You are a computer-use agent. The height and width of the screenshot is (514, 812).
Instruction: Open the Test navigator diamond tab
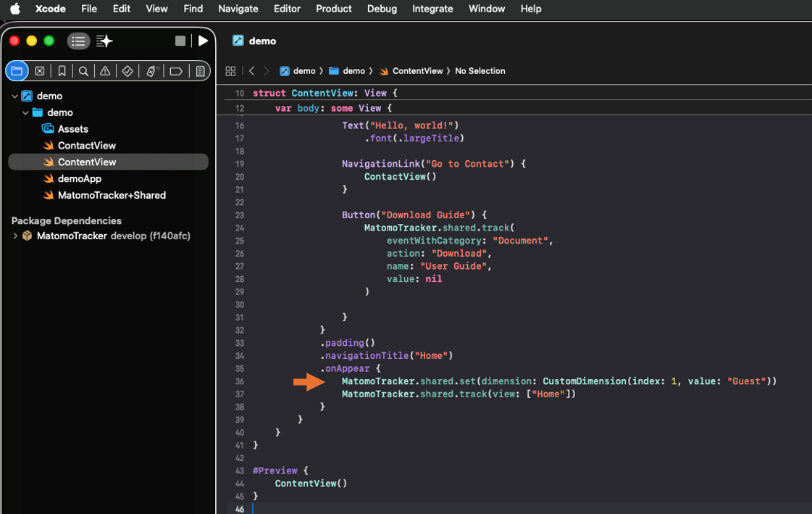pos(127,71)
